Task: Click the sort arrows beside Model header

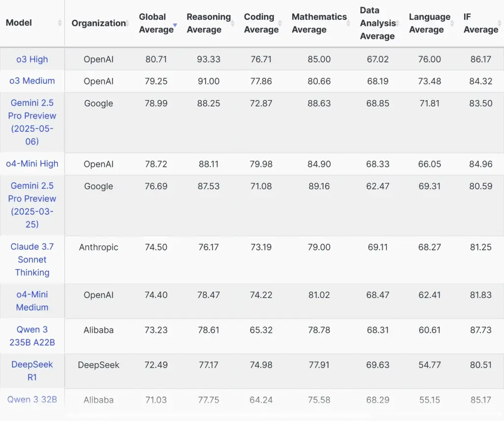Action: (60, 23)
